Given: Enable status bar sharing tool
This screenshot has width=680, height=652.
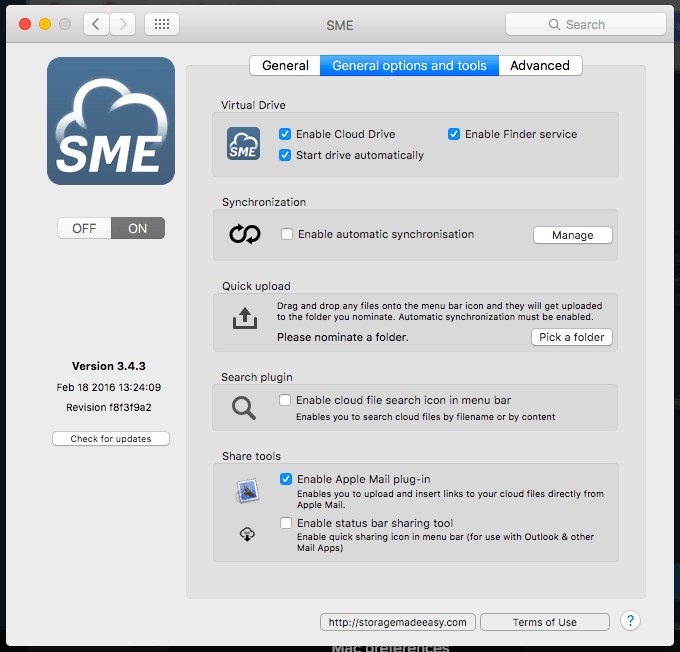Looking at the screenshot, I should pos(286,523).
